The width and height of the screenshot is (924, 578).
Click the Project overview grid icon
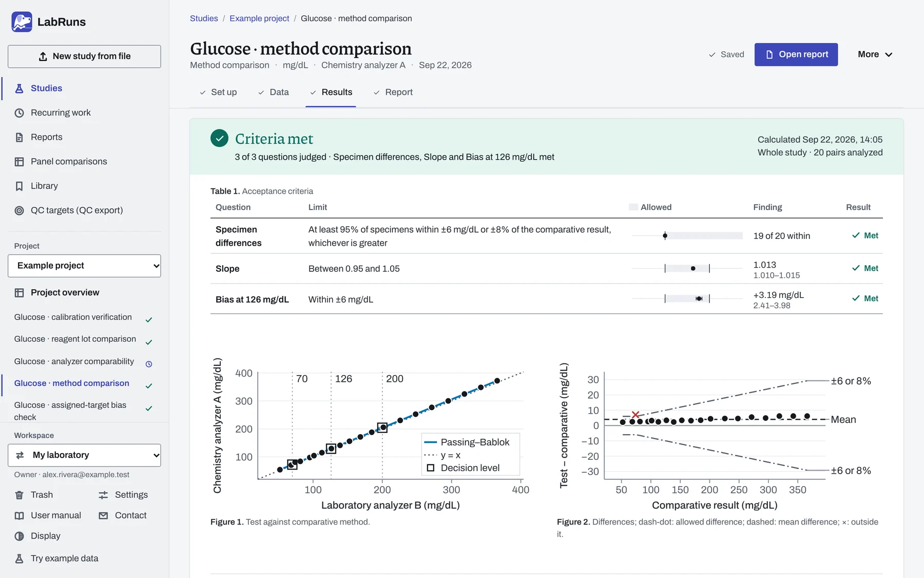tap(19, 292)
